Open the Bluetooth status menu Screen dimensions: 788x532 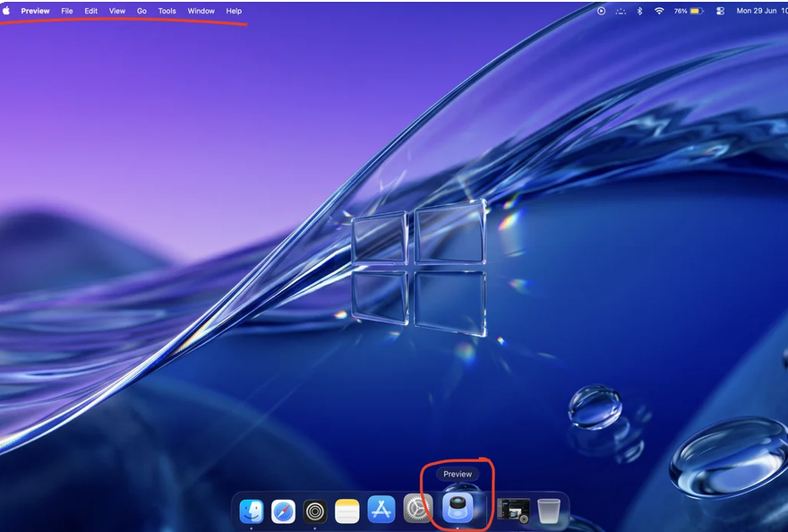pos(639,11)
